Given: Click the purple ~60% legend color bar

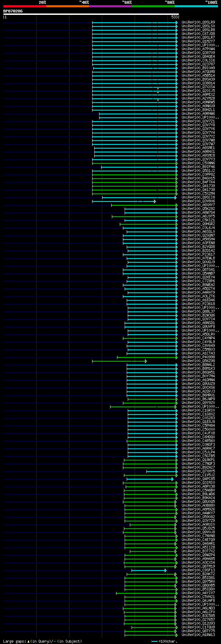Looking at the screenshot, I should [110, 6].
